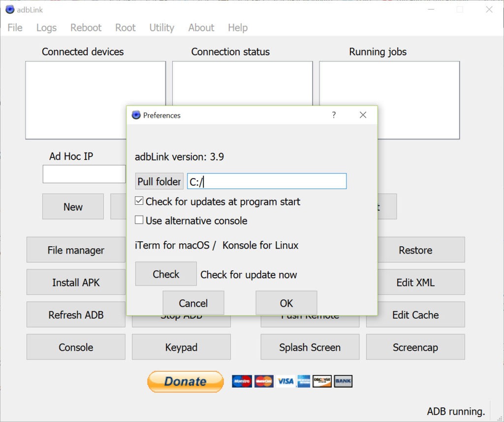Click the 'ADB running.' status text
The height and width of the screenshot is (422, 504).
coord(456,411)
